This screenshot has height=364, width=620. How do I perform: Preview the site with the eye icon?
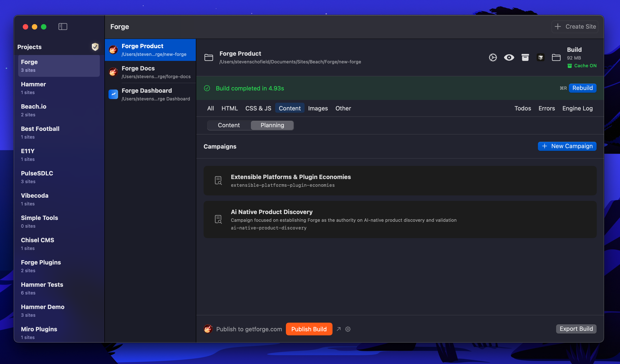click(509, 57)
